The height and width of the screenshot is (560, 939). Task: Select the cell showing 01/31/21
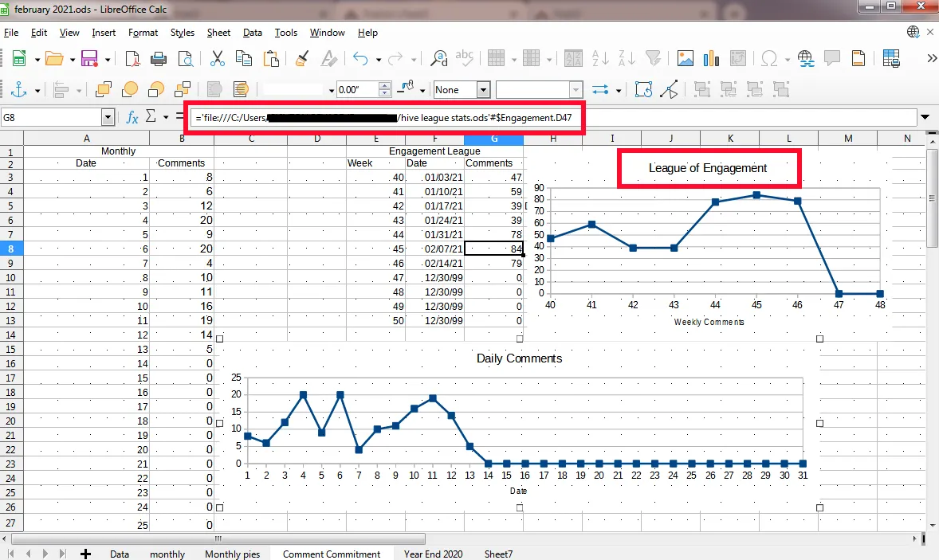[x=434, y=234]
